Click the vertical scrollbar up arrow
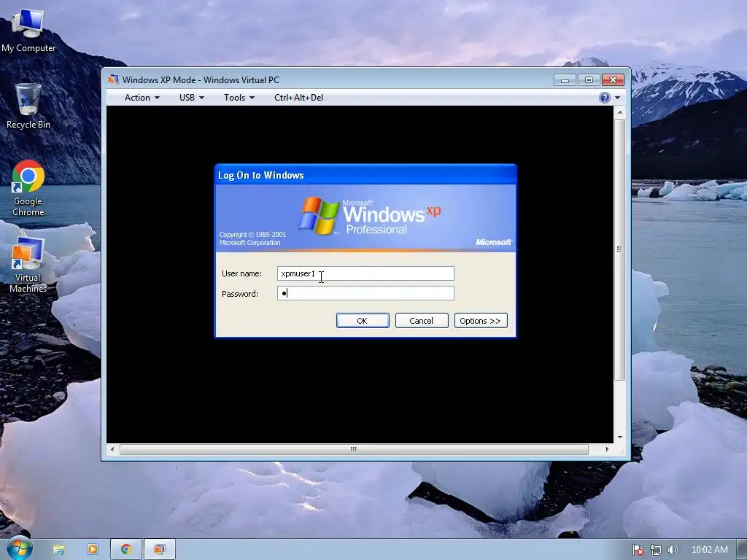 (620, 112)
